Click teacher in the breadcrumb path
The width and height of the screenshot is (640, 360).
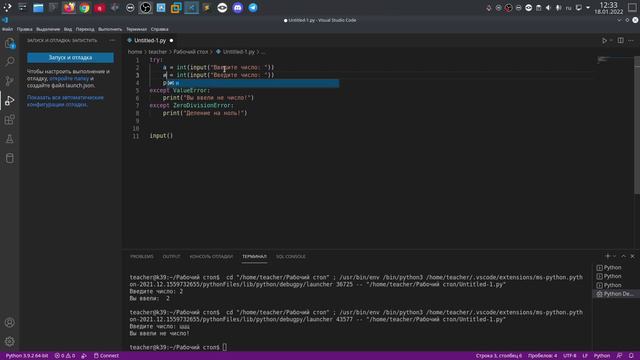pyautogui.click(x=158, y=52)
